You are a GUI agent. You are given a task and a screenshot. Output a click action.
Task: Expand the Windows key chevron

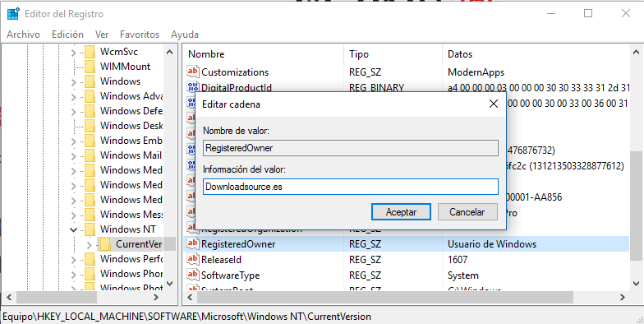pos(74,82)
